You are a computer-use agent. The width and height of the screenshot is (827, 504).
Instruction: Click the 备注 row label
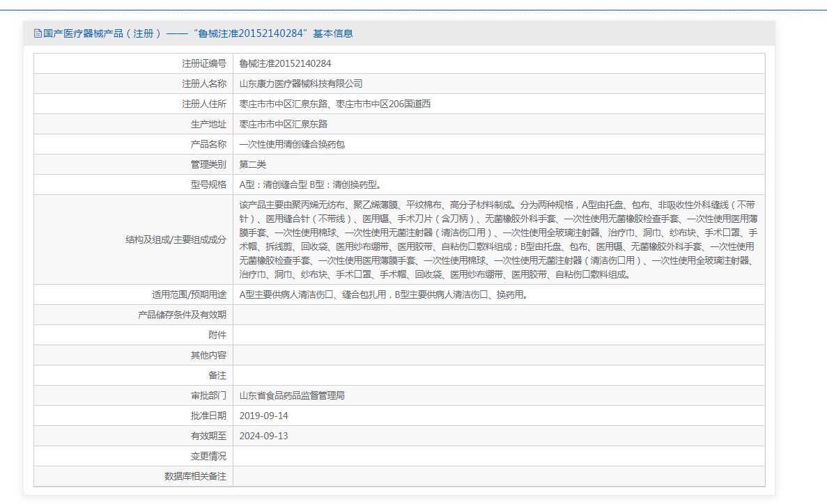click(217, 375)
